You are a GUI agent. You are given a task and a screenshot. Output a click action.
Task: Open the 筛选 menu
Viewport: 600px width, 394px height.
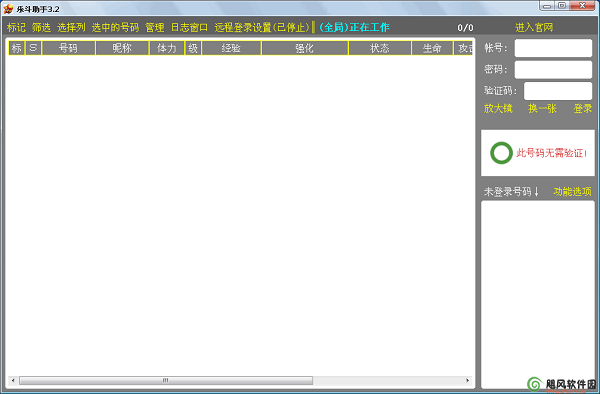(41, 28)
